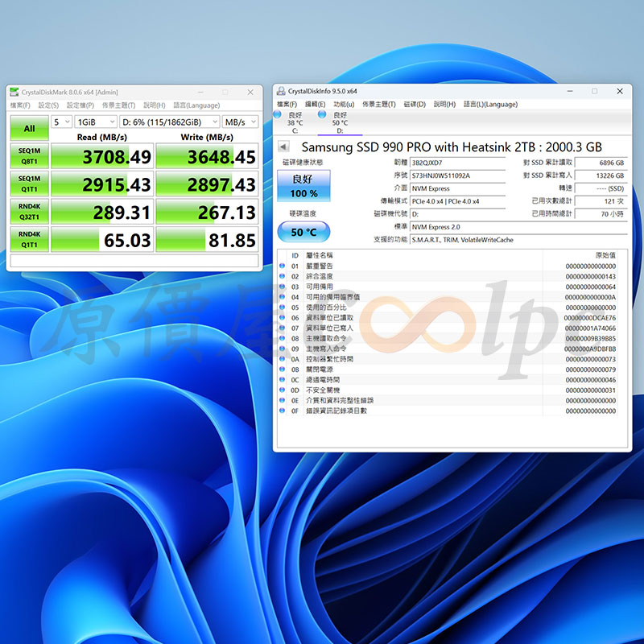The width and height of the screenshot is (644, 644).
Task: Open the 功能(u) menu in CrystalDiskInfo
Action: point(344,105)
